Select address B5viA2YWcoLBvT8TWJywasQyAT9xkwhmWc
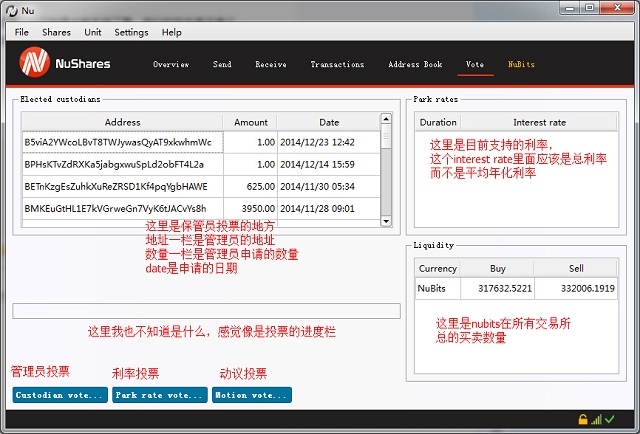The height and width of the screenshot is (434, 640). point(122,142)
